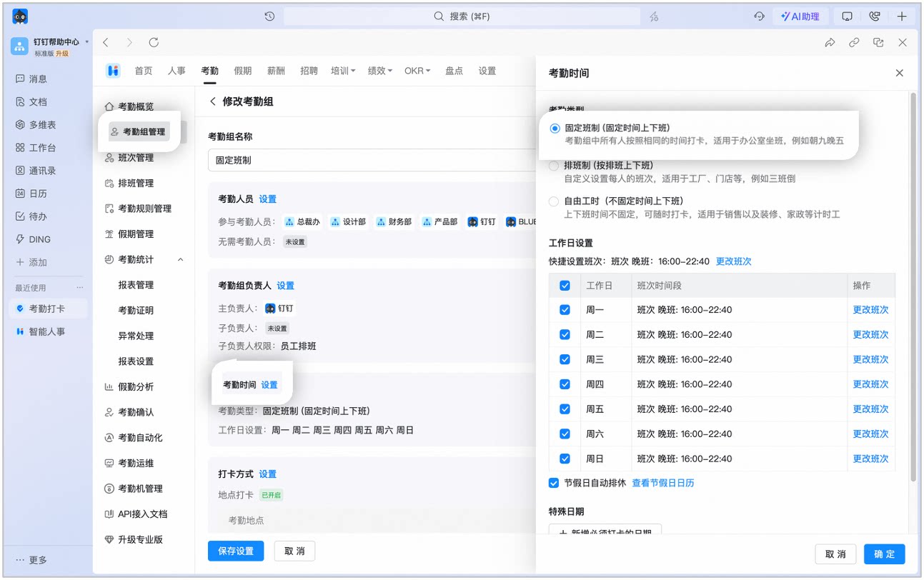The image size is (924, 580).
Task: Switch to the 薪酬 tab
Action: tap(276, 71)
